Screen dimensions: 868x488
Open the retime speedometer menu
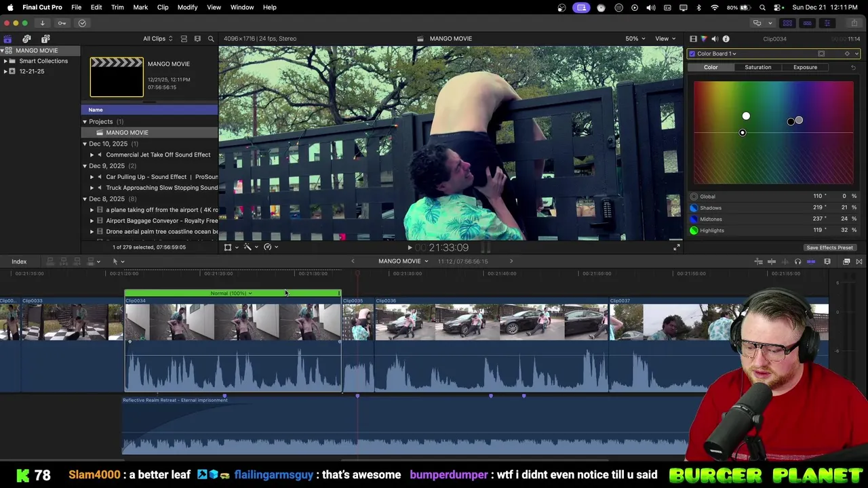tap(270, 247)
